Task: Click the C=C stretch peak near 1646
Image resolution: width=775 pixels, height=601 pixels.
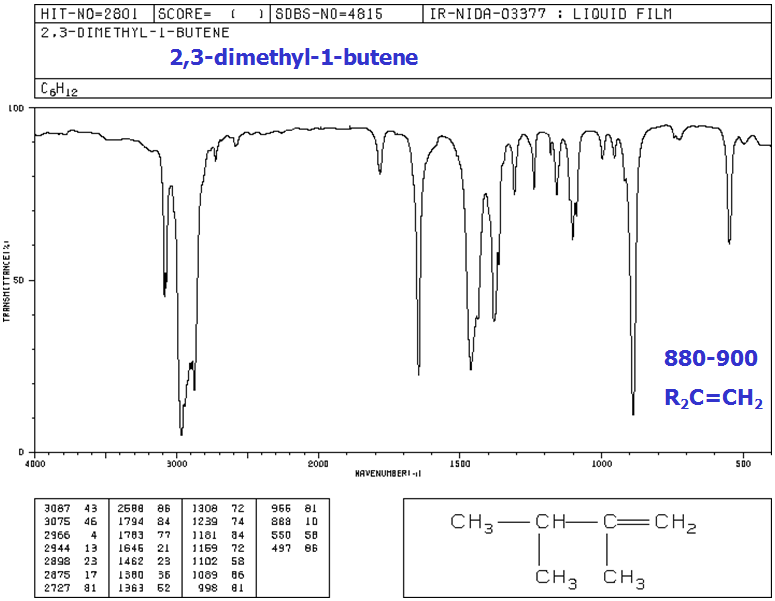Action: click(x=418, y=370)
